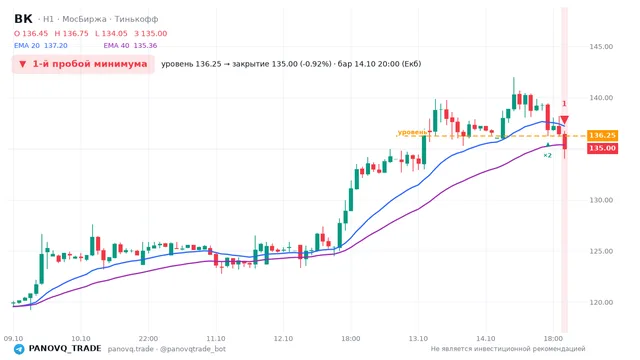Click the 'L 134.05' low value

(x=111, y=33)
